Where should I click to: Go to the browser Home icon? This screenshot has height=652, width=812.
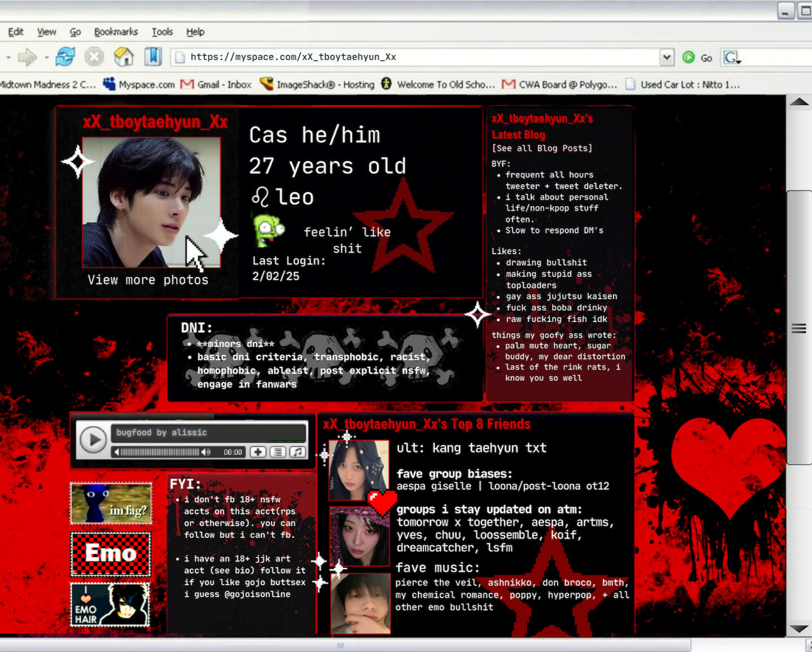124,57
